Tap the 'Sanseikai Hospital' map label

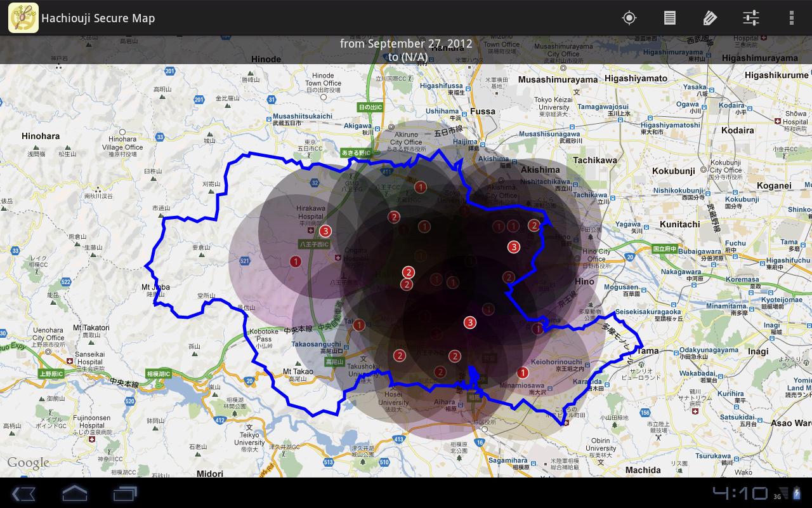pyautogui.click(x=89, y=358)
